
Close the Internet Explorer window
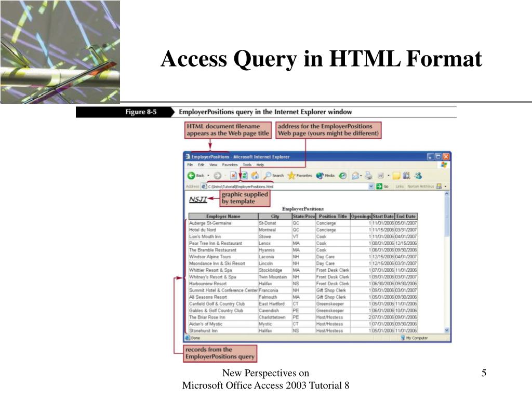pos(446,156)
